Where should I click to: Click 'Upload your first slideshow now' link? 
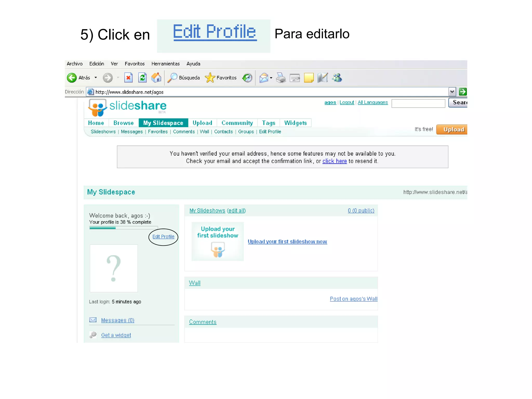[287, 242]
